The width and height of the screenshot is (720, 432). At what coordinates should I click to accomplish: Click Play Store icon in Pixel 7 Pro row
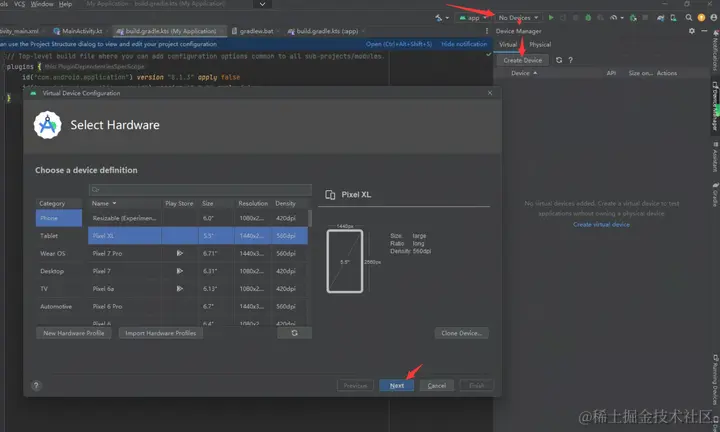[180, 253]
